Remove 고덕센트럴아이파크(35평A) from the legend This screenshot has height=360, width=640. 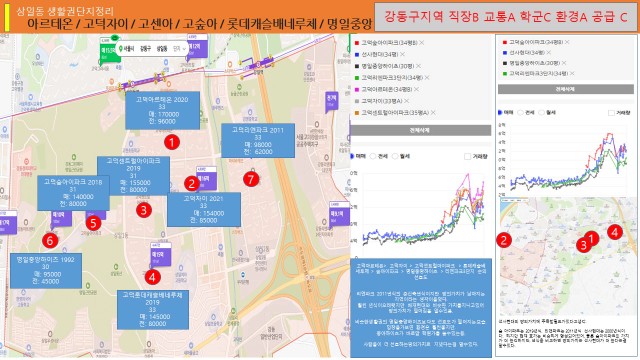pyautogui.click(x=433, y=113)
